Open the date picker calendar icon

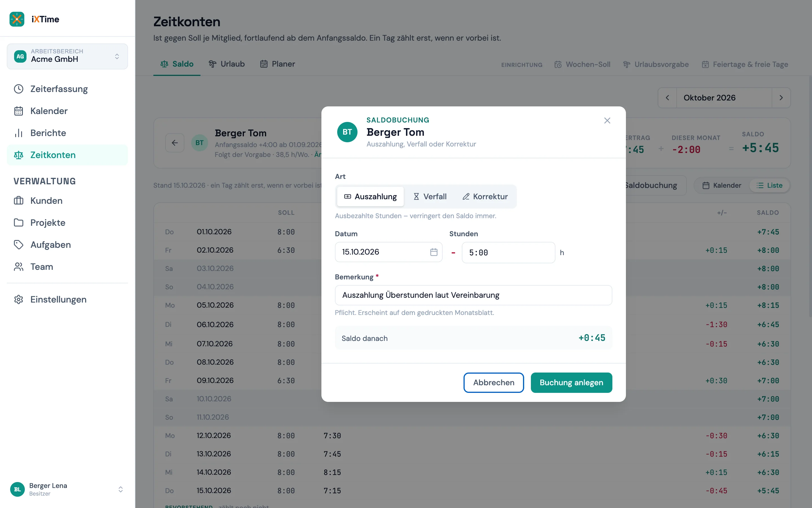click(434, 252)
